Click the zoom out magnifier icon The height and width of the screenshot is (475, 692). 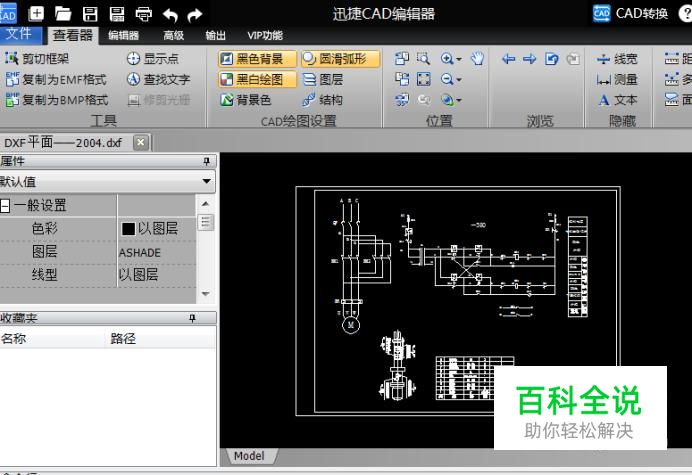[447, 79]
